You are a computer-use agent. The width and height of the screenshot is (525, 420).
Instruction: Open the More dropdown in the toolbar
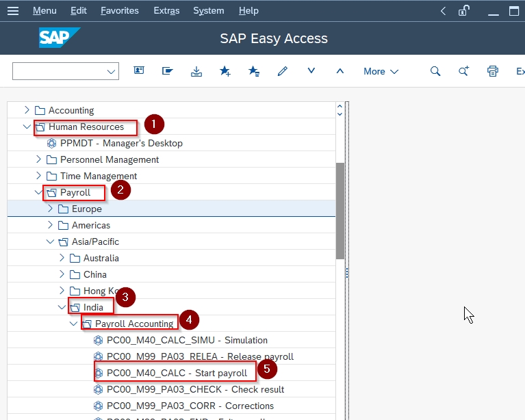(381, 71)
